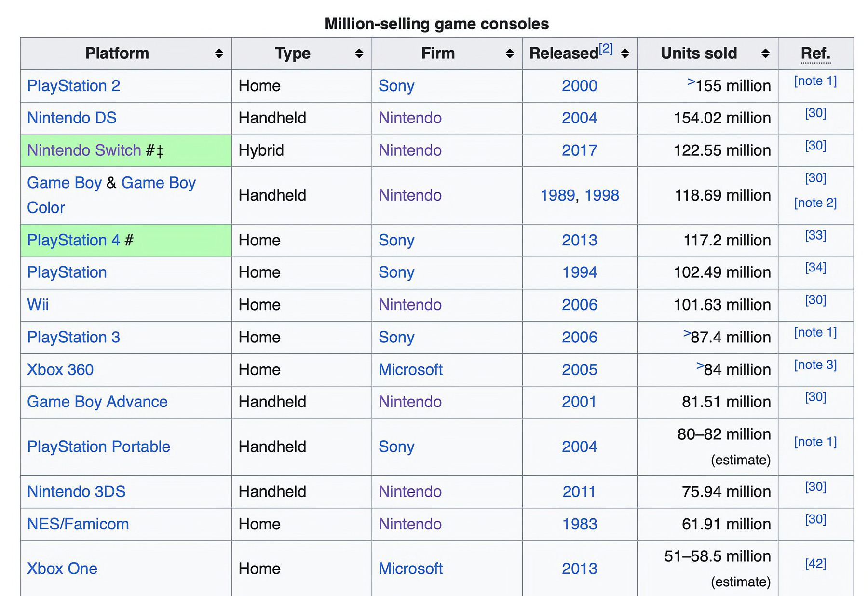Viewport: 868px width, 596px height.
Task: Select the '80–82 million' estimate cell
Action: 707,447
